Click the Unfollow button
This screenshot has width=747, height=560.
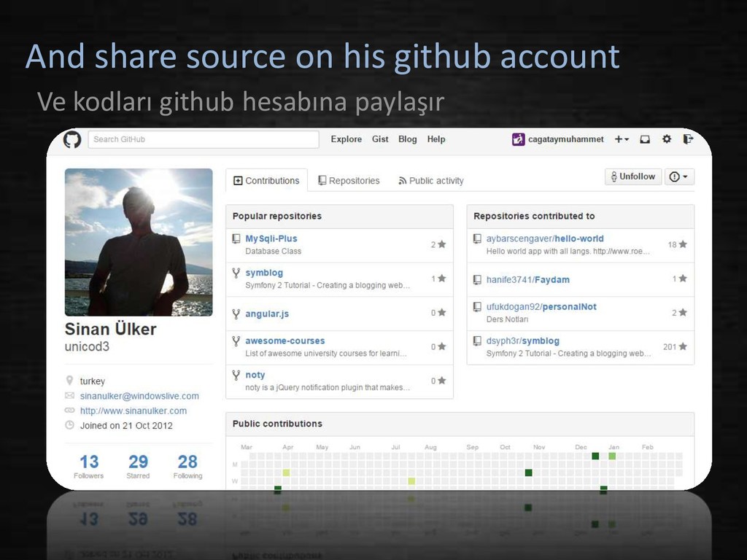633,176
